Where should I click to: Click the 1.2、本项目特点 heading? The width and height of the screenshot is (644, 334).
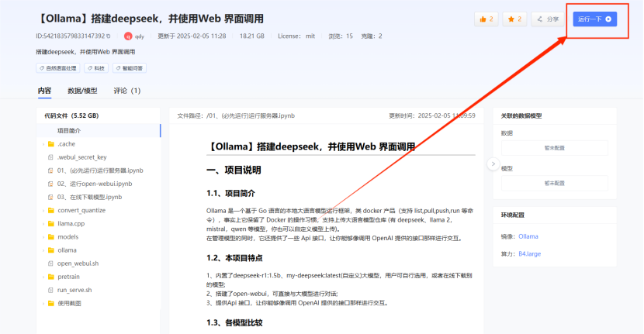pos(234,258)
